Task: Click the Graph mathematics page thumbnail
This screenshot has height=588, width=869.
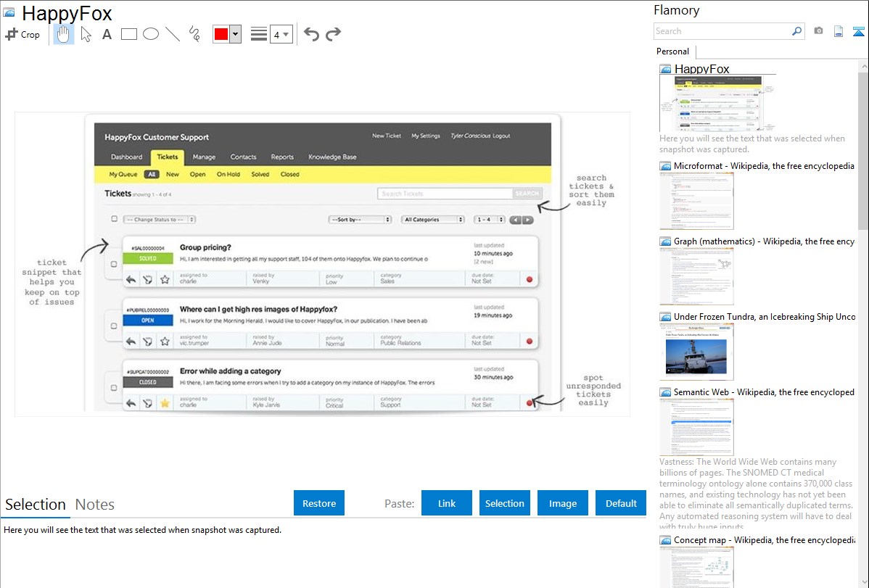Action: pos(696,276)
